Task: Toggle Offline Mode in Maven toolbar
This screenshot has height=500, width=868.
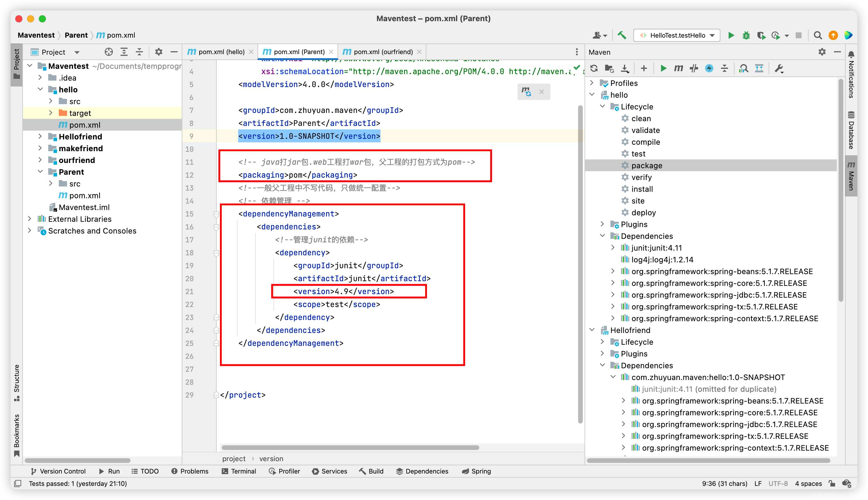Action: point(694,68)
